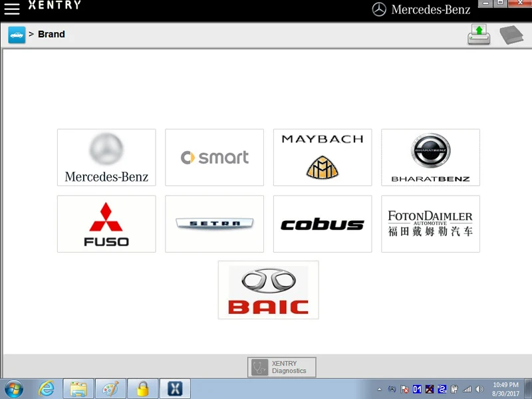Choose the Maybach brand tile

point(323,158)
